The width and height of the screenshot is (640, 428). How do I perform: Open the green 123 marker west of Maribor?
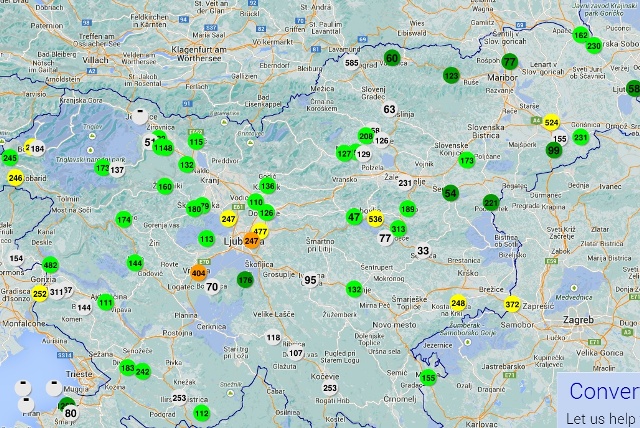pos(451,76)
